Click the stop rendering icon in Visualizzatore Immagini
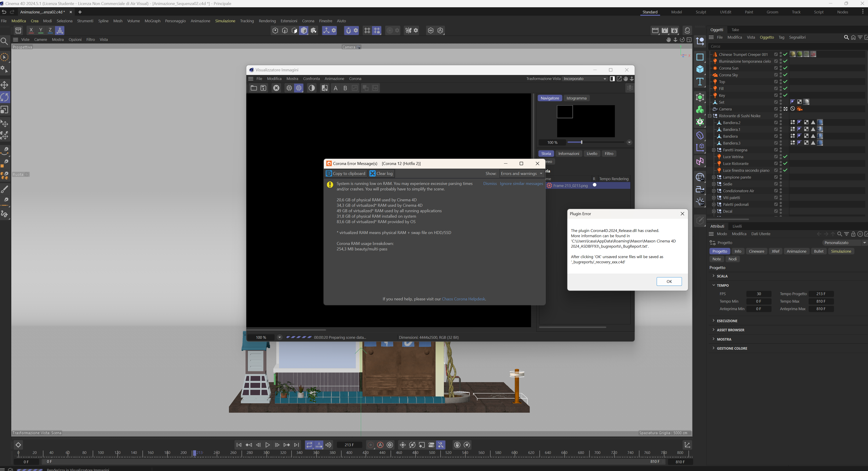Viewport: 868px width, 471px height. click(276, 88)
